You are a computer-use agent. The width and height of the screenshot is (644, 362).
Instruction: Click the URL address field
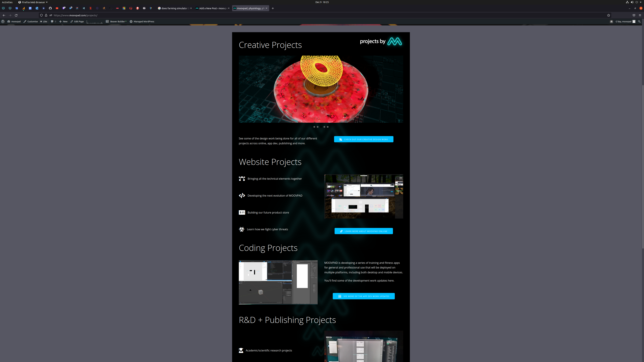point(325,15)
